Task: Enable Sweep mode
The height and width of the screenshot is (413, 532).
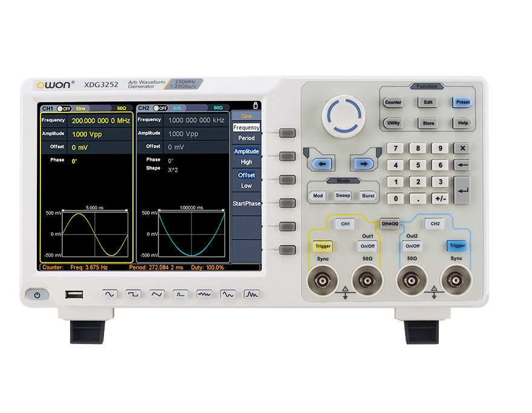Action: click(343, 195)
